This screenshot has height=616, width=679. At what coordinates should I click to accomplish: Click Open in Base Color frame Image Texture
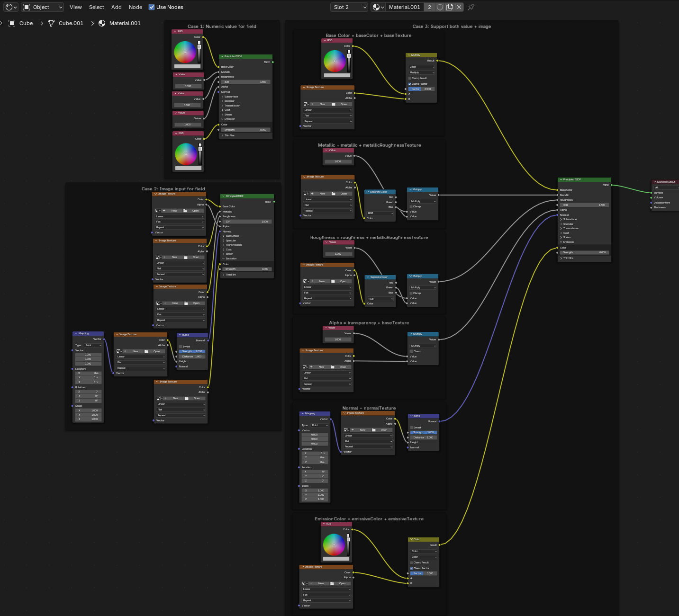point(341,104)
